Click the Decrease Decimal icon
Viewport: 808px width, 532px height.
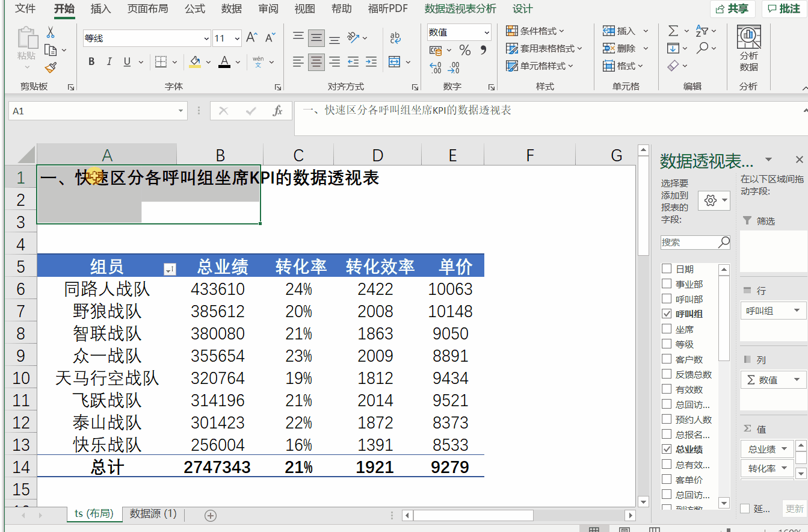pos(454,67)
